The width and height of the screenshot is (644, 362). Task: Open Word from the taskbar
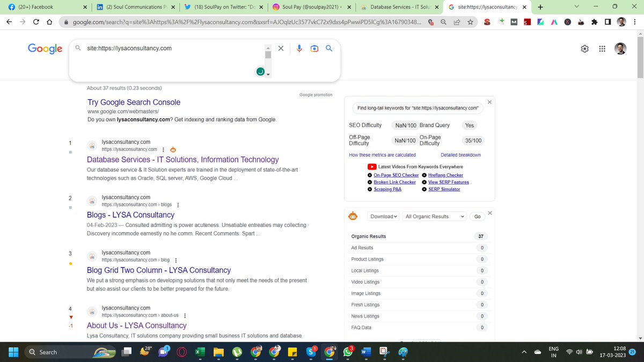coord(367,352)
